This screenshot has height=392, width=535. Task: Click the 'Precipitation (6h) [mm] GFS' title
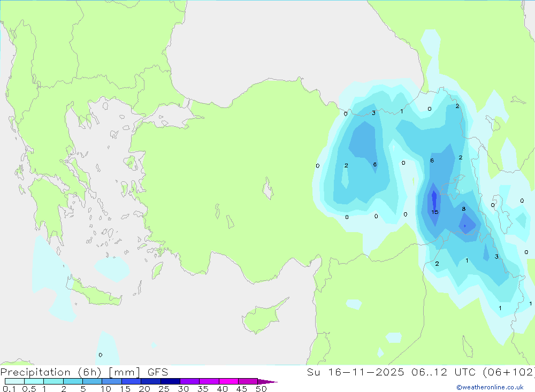point(85,372)
